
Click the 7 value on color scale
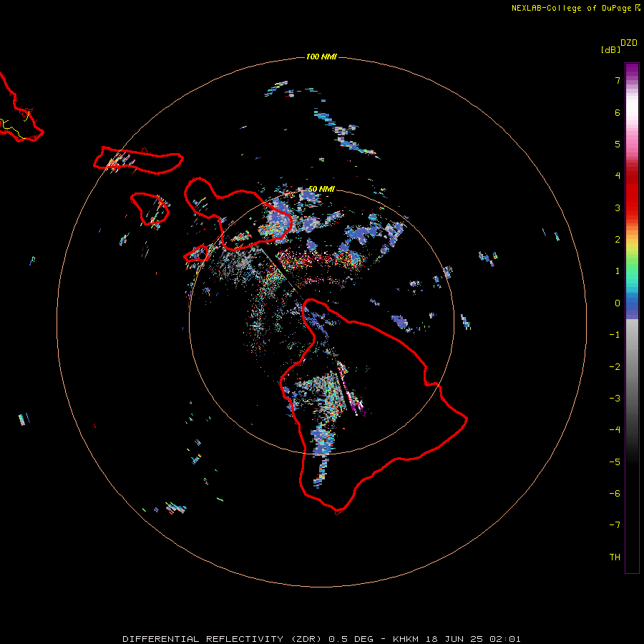(x=618, y=80)
